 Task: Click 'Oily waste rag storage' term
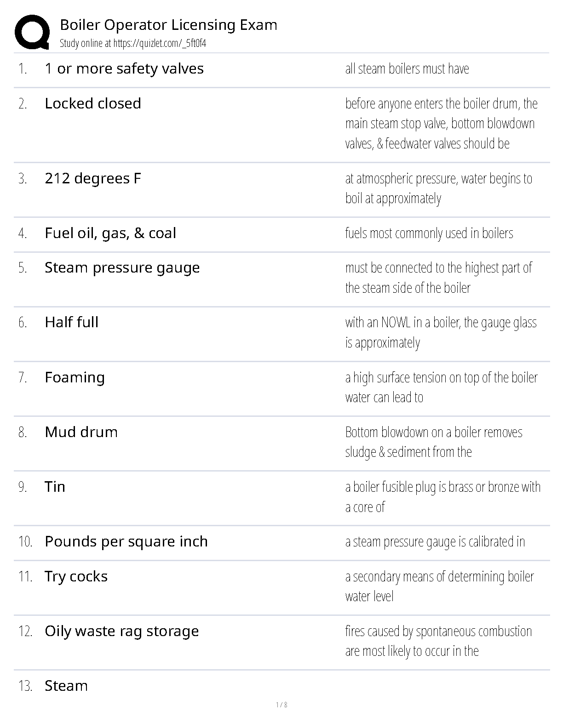pyautogui.click(x=122, y=631)
